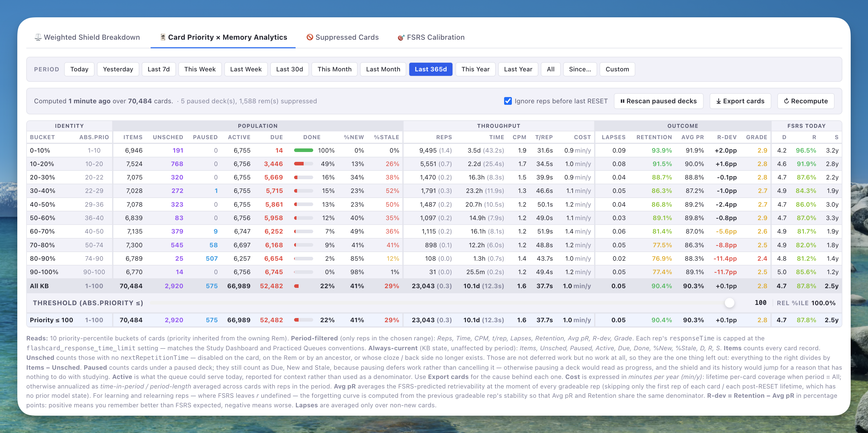The height and width of the screenshot is (433, 868).
Task: Click the 507 paused value in 80-90% row
Action: [211, 259]
